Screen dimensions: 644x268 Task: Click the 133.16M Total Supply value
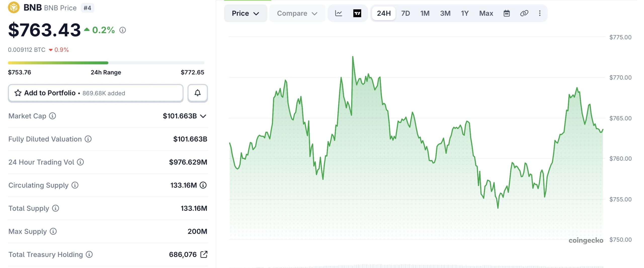(x=194, y=208)
